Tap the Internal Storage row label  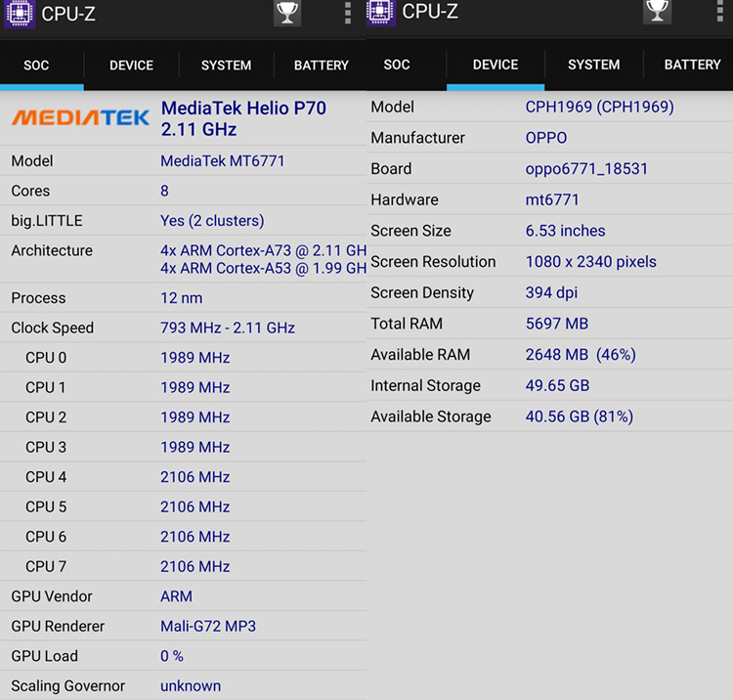coord(425,386)
